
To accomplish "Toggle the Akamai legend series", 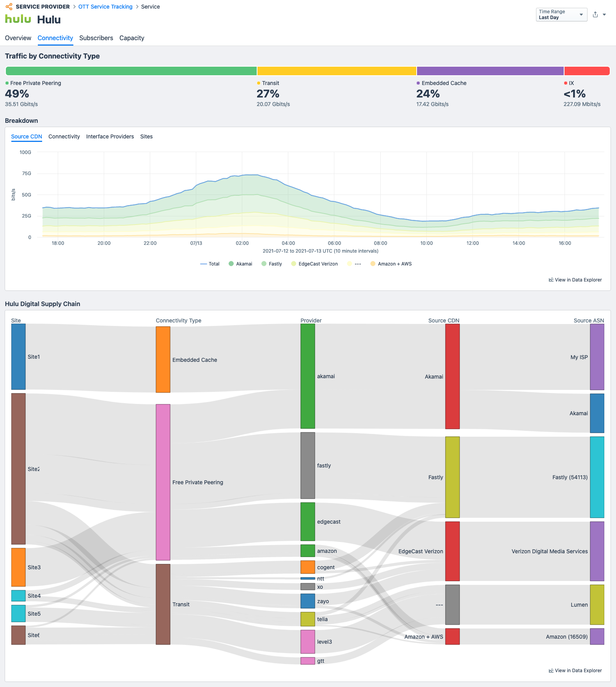I will [240, 264].
